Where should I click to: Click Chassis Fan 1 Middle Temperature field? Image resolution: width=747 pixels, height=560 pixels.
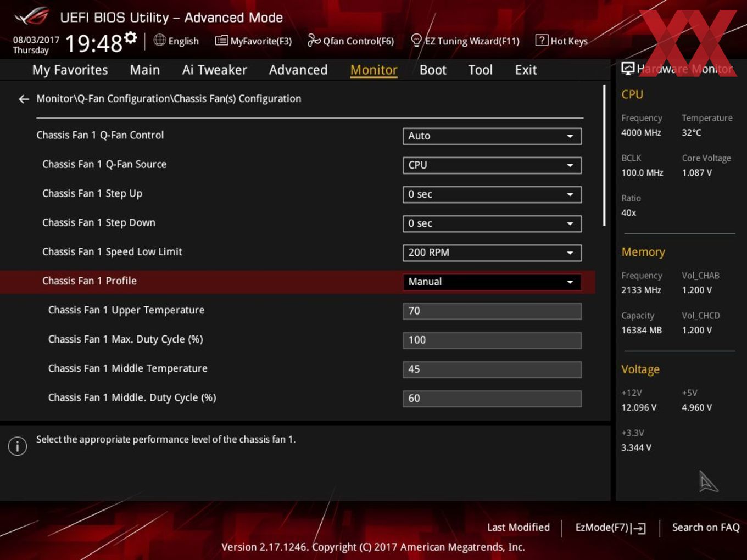492,369
